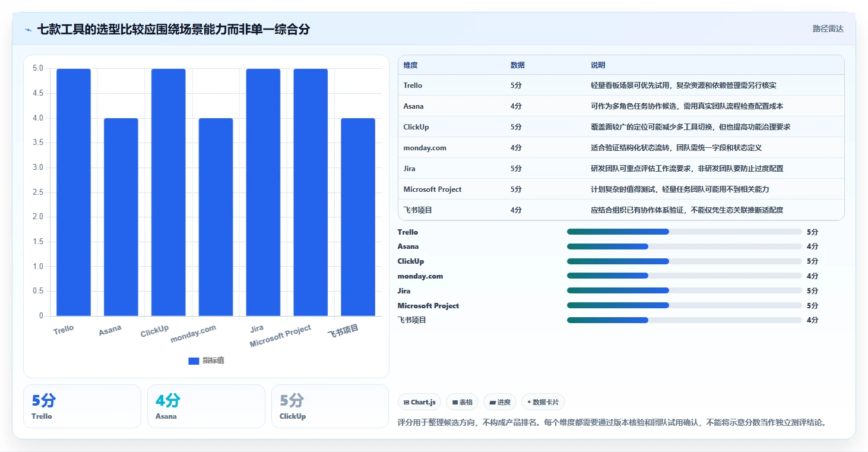Open the Asana 4分 data card
The height and width of the screenshot is (452, 868).
(206, 406)
